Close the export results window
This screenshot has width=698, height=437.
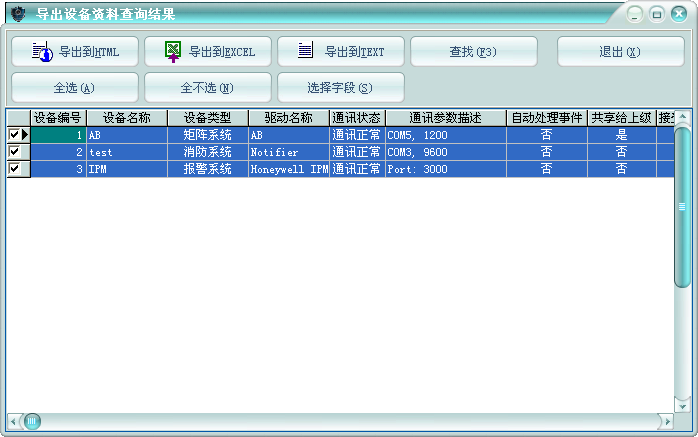[x=678, y=14]
